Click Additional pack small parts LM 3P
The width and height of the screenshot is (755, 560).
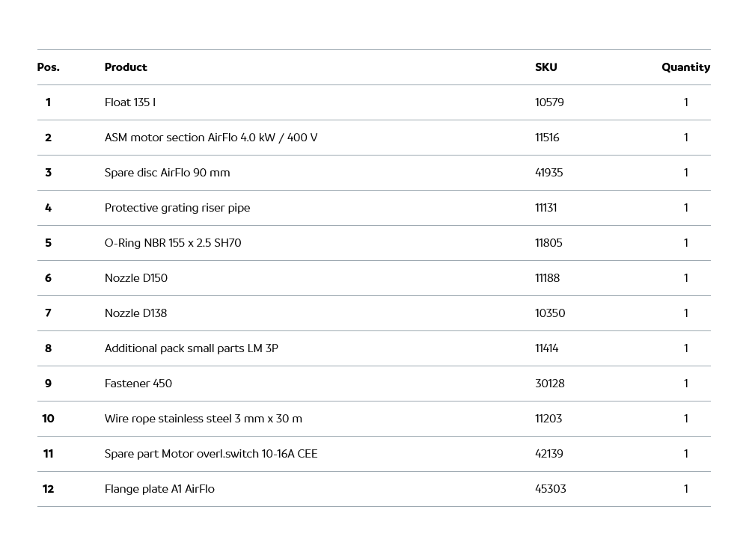(x=191, y=348)
